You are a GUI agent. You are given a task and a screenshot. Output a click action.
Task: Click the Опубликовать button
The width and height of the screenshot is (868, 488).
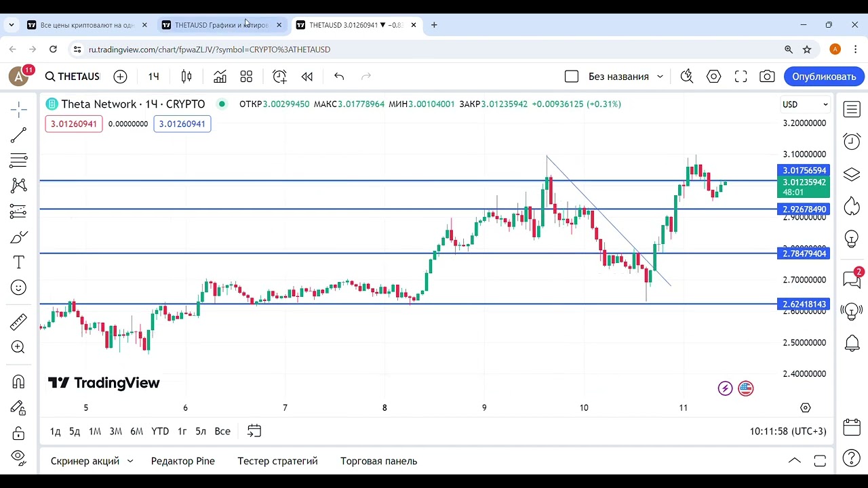click(824, 77)
